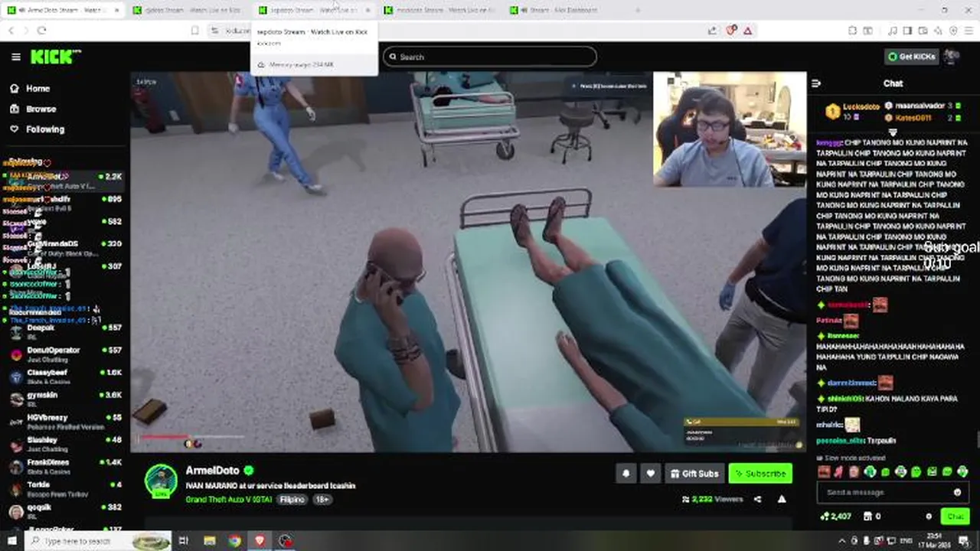Open site settings icon in address bar
This screenshot has width=980, height=551.
click(214, 31)
